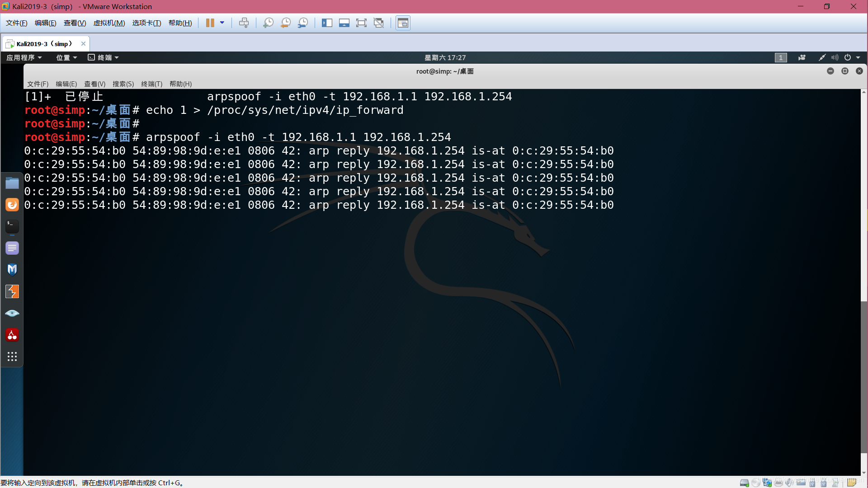
Task: Open VMware 编辑(E) menu
Action: click(45, 23)
